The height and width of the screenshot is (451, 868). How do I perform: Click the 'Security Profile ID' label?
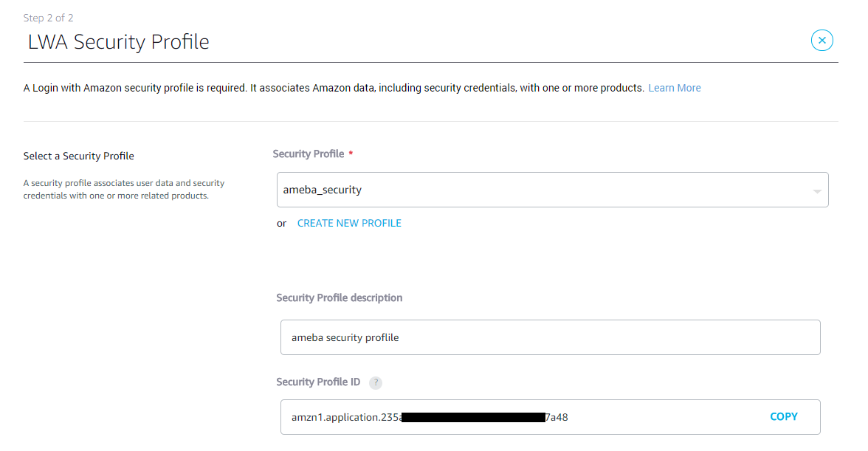pos(318,382)
